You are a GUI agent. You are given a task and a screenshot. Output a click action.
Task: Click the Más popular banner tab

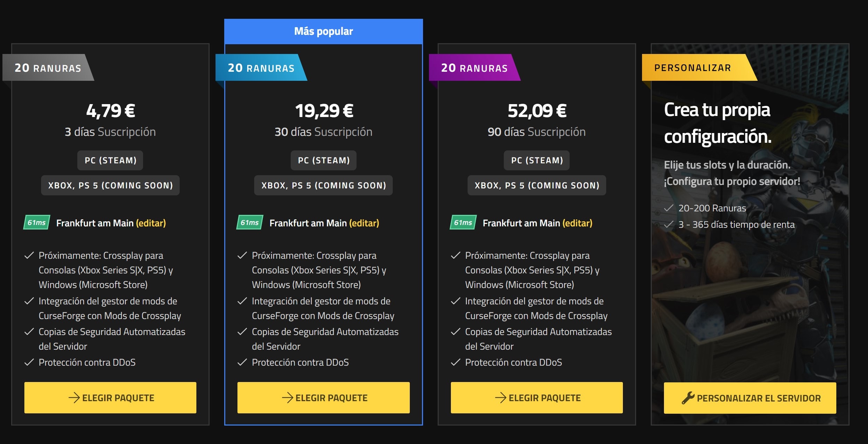click(x=323, y=31)
